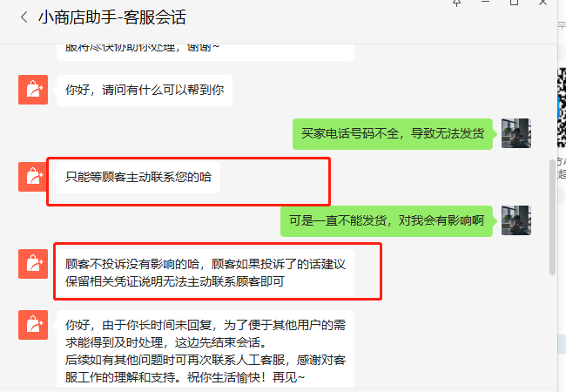Screen dimensions: 566x392
Task: Click the title 小商店助手-客服会话
Action: (112, 17)
